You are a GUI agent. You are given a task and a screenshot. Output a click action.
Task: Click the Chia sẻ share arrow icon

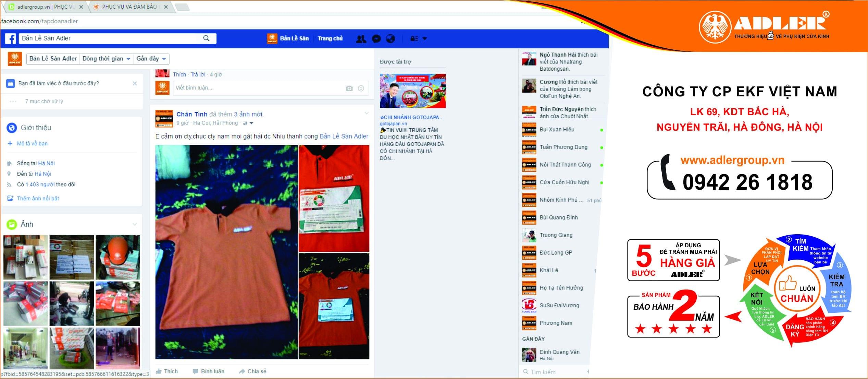[x=242, y=371]
